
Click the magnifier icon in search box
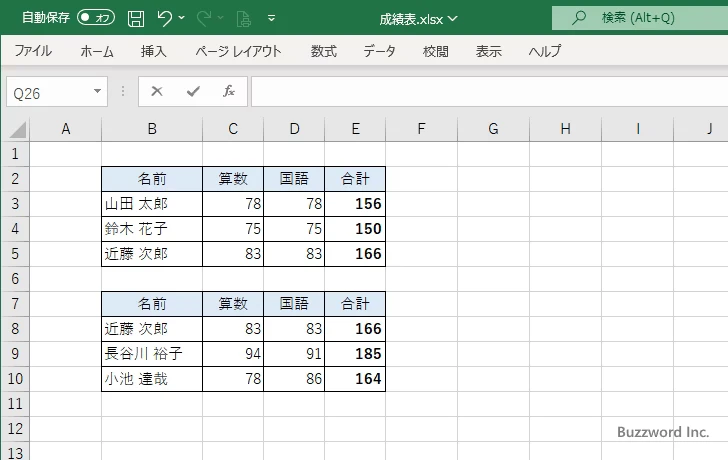pyautogui.click(x=578, y=18)
